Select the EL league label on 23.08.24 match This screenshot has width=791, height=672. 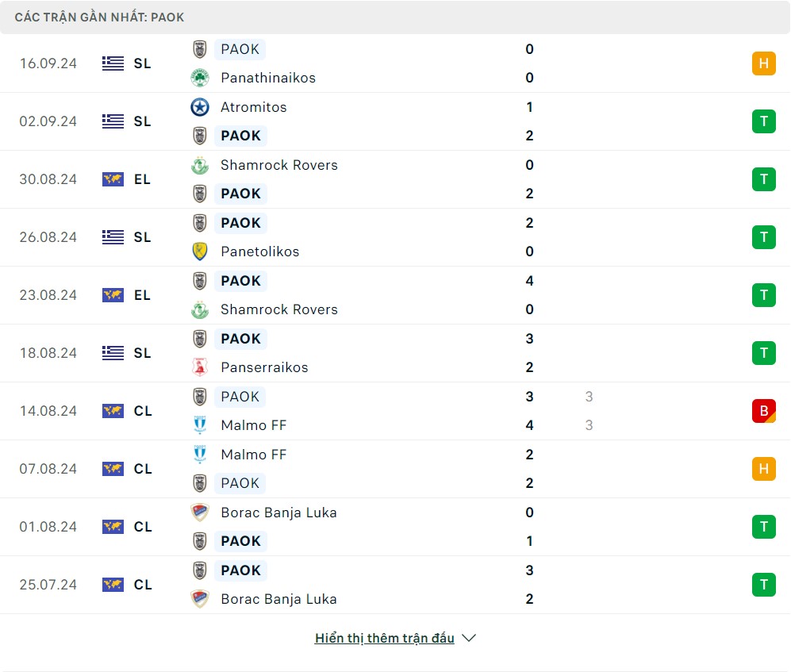[x=142, y=295]
